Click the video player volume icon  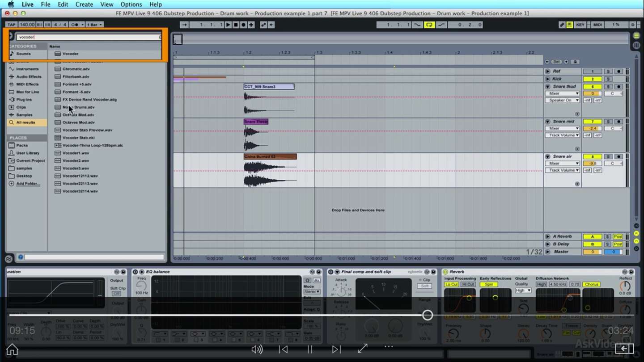[x=257, y=349]
